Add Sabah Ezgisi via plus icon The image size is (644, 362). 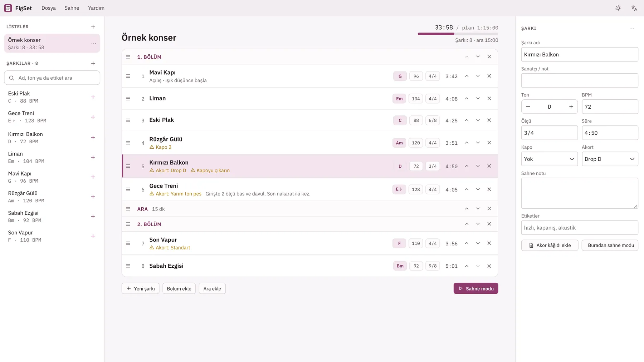[93, 216]
